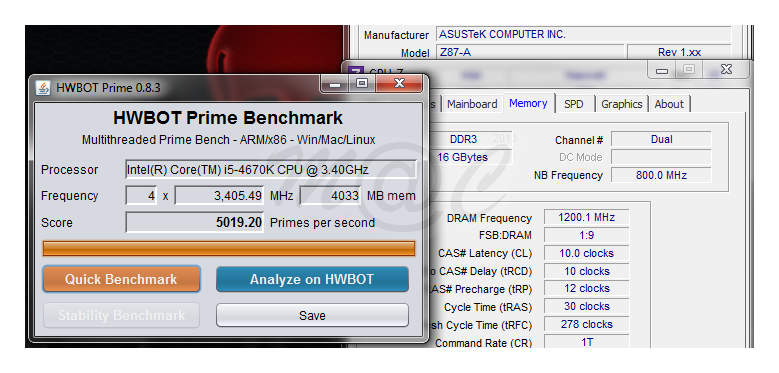This screenshot has width=779, height=373.
Task: Click the Multithreaded Prime Bench subtitle text
Action: click(x=229, y=140)
